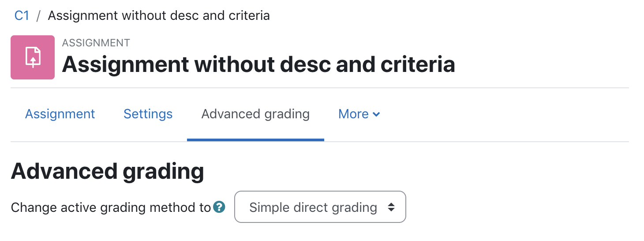Select the Advanced grading tab
The width and height of the screenshot is (644, 241).
(x=255, y=114)
